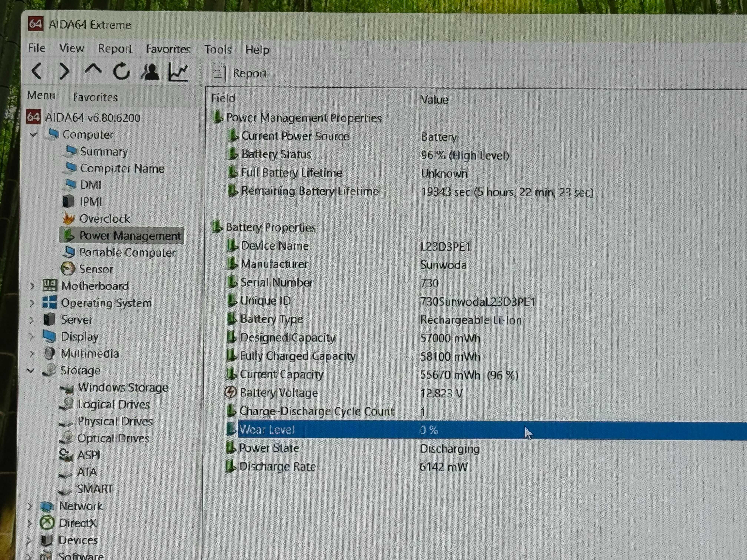Expand the DirectX node
Image resolution: width=747 pixels, height=560 pixels.
coord(29,523)
